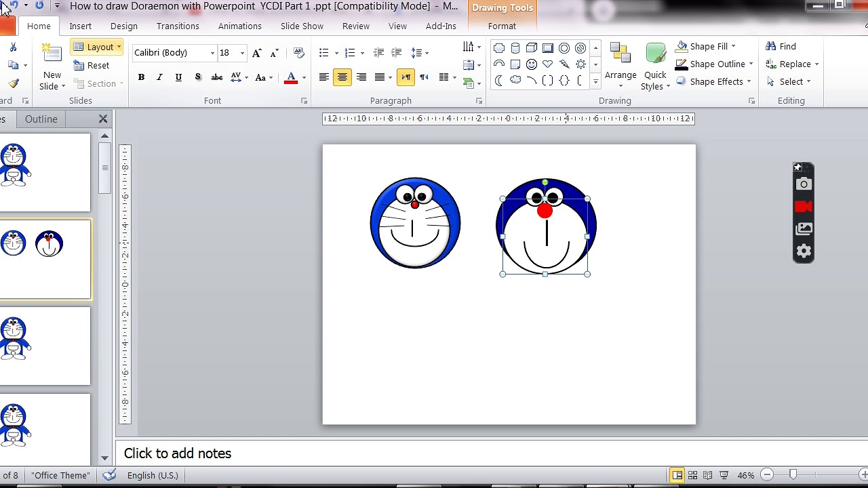Image resolution: width=868 pixels, height=488 pixels.
Task: Select the smiley face shape
Action: pyautogui.click(x=532, y=64)
